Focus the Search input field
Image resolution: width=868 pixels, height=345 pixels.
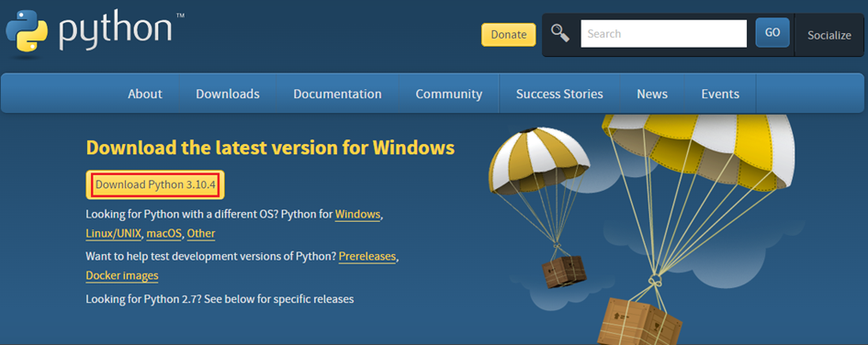(x=664, y=34)
